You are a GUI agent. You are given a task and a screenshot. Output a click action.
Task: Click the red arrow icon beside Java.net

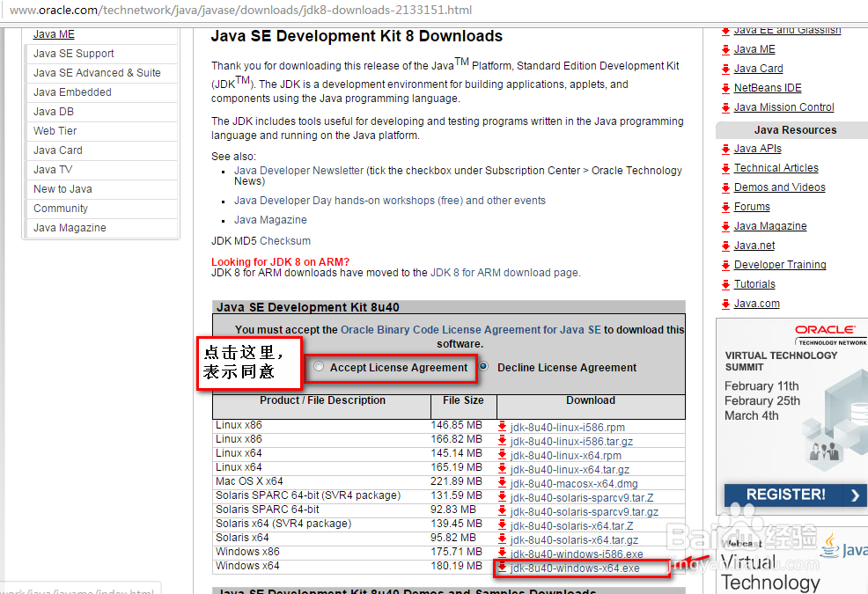[725, 246]
